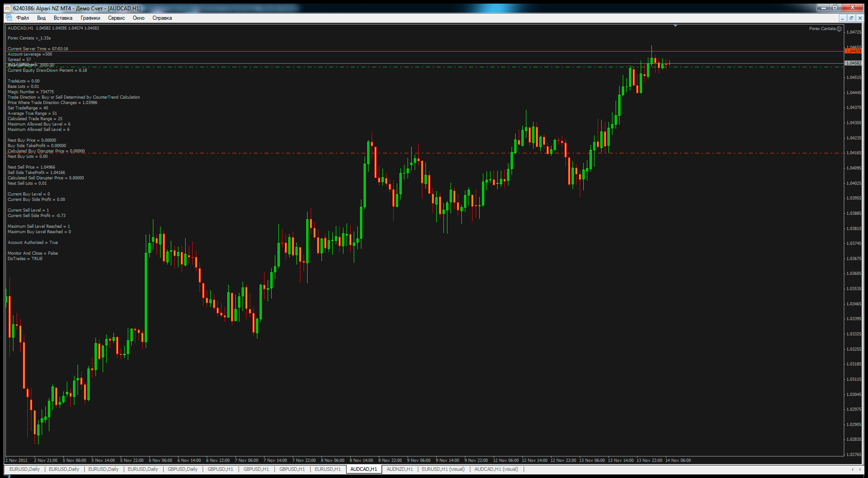Open the Графики menu
Image resolution: width=868 pixels, height=478 pixels.
pyautogui.click(x=90, y=18)
